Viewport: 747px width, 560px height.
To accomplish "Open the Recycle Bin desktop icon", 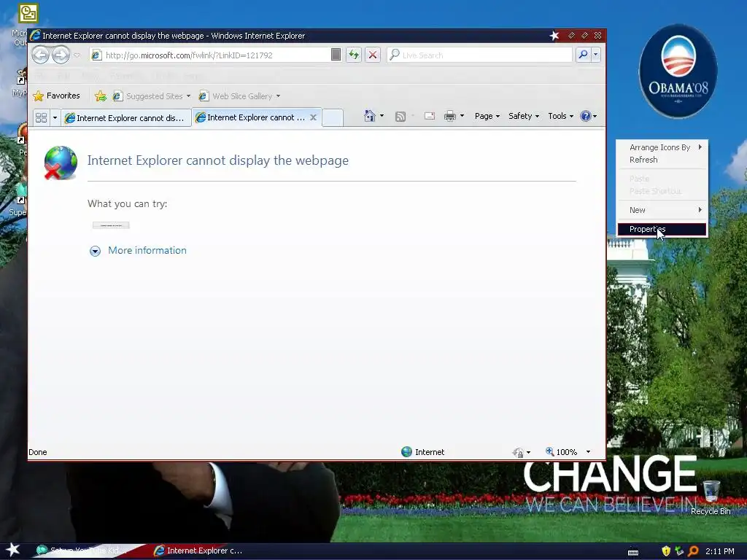I will coord(711,497).
